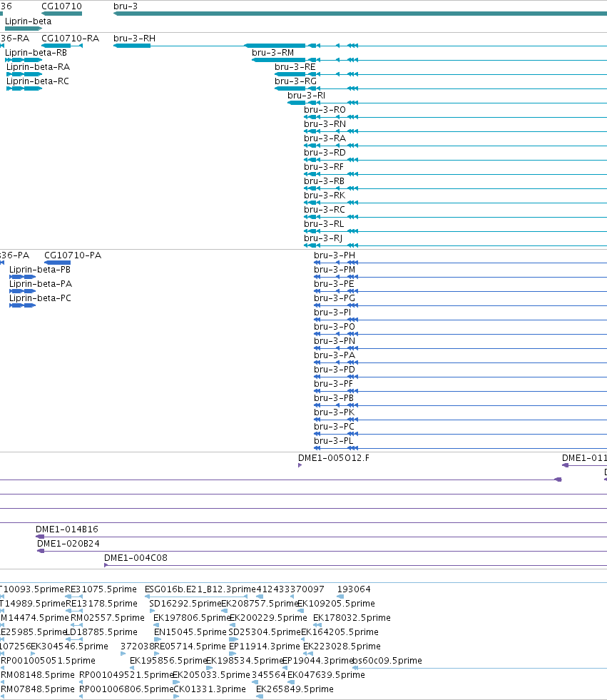Select EST ESG016b.E21_B12.3prime
This screenshot has height=700, width=607.
tap(200, 589)
